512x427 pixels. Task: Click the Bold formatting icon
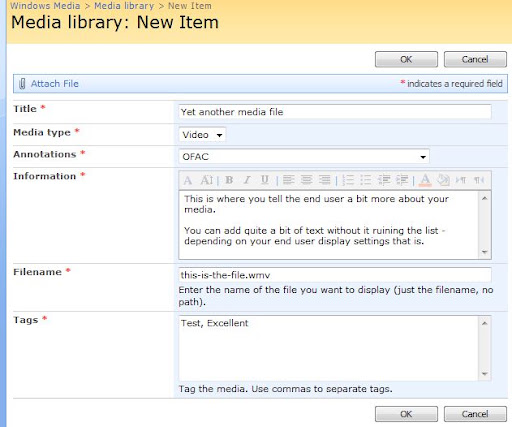pyautogui.click(x=229, y=180)
